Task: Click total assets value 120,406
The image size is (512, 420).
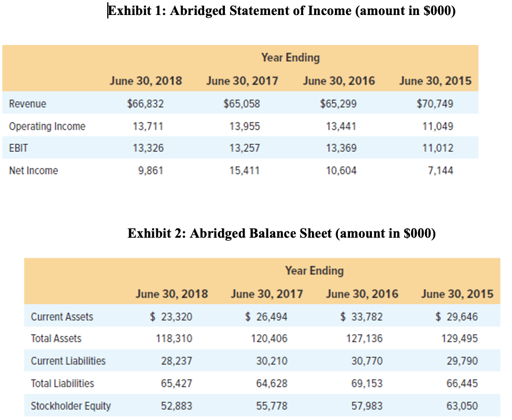Action: click(269, 339)
